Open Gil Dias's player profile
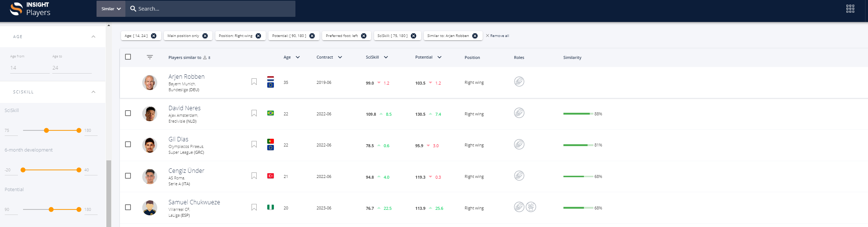 (x=178, y=139)
